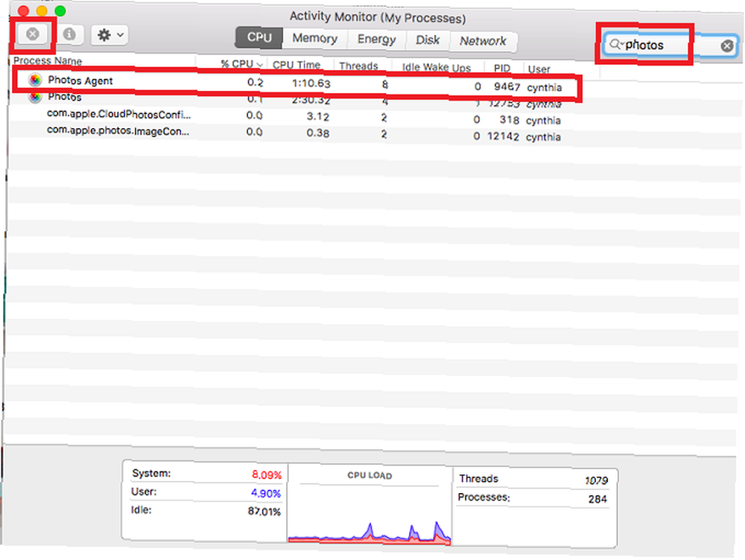Click the CPU Time value 3.12
Image resolution: width=745 pixels, height=560 pixels.
pos(317,116)
